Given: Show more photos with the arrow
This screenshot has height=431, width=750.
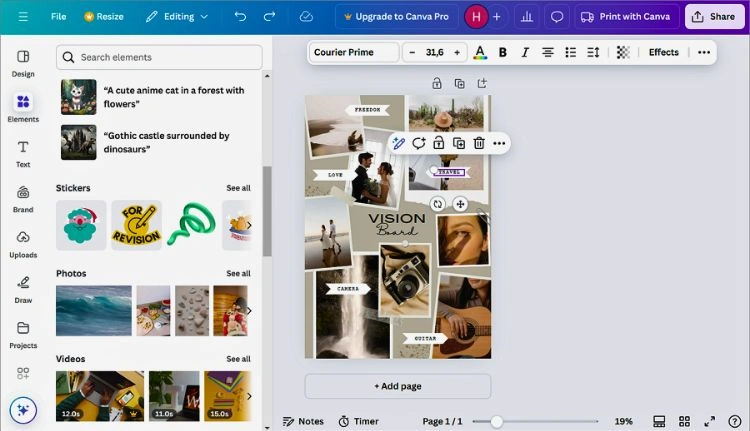Looking at the screenshot, I should coord(248,310).
